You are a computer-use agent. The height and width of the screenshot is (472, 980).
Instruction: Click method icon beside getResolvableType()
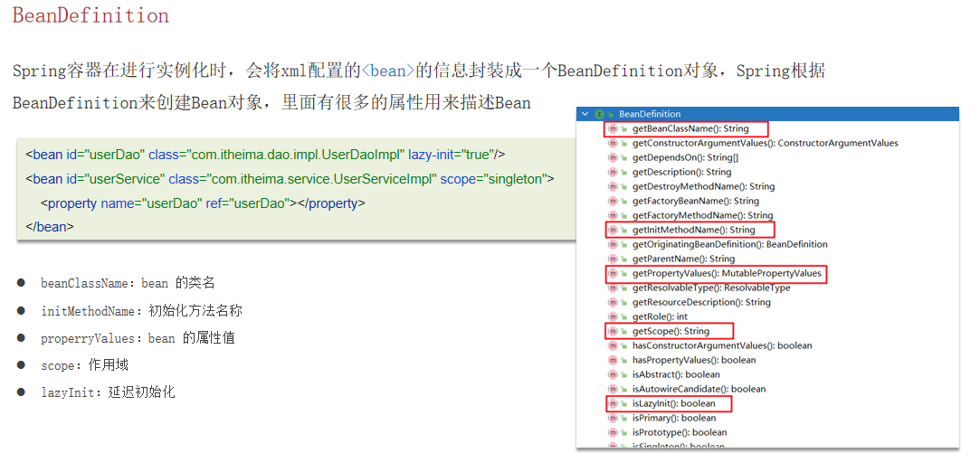[x=614, y=288]
